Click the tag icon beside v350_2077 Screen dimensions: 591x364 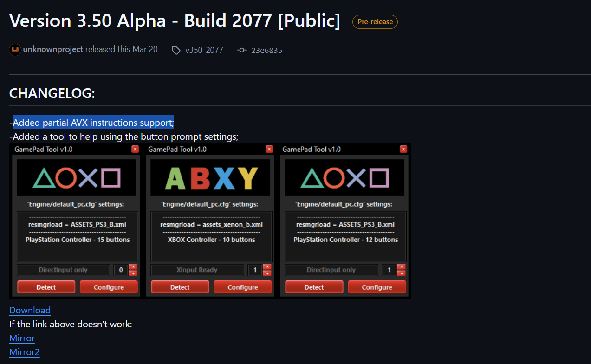coord(176,50)
